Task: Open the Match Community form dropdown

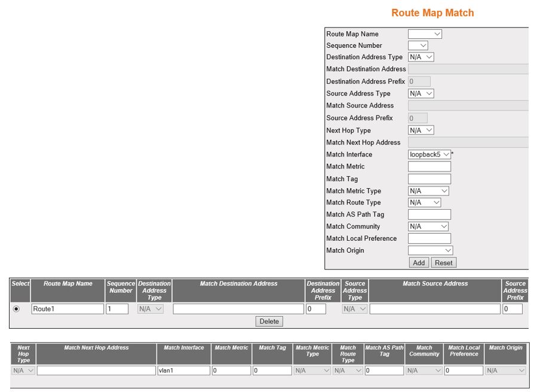Action: [x=428, y=226]
